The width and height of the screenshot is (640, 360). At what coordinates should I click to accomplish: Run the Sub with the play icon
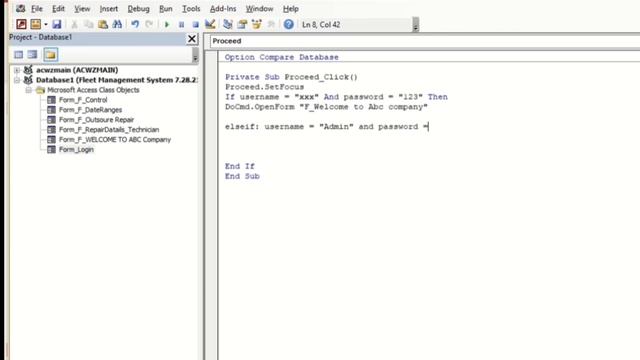click(x=167, y=24)
